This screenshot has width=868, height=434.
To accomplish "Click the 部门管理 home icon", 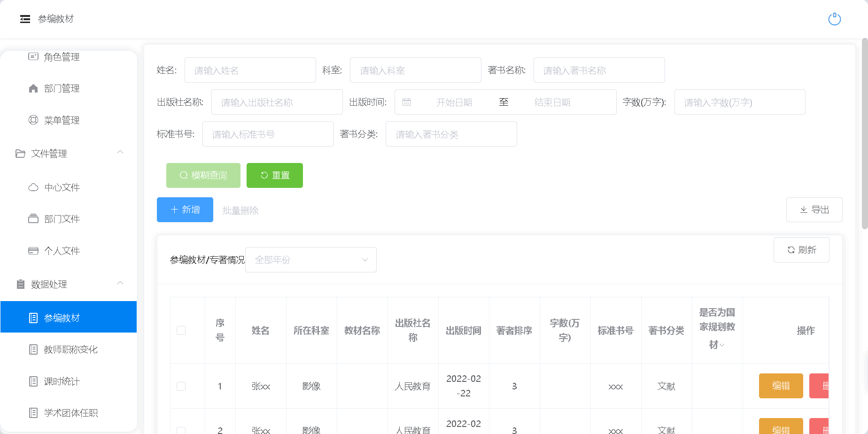I will (33, 88).
